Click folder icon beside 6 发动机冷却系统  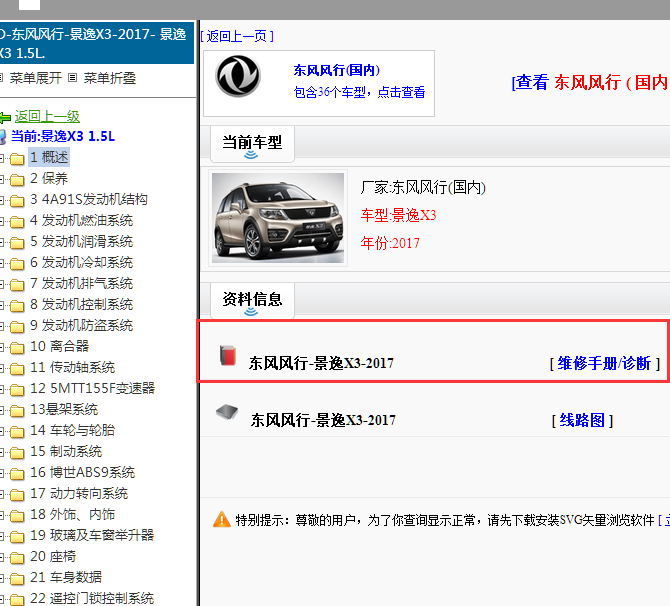(x=17, y=264)
